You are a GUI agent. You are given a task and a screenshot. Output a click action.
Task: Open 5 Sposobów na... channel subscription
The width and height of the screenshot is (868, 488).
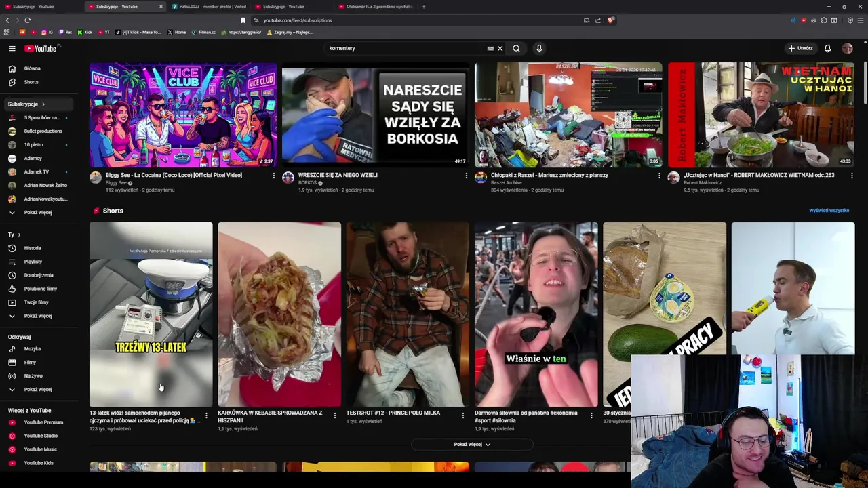click(37, 118)
